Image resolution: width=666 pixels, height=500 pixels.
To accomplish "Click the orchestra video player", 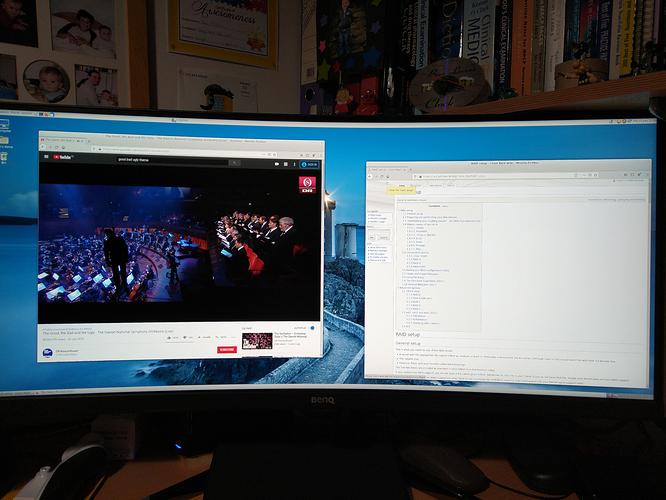I will pyautogui.click(x=178, y=242).
